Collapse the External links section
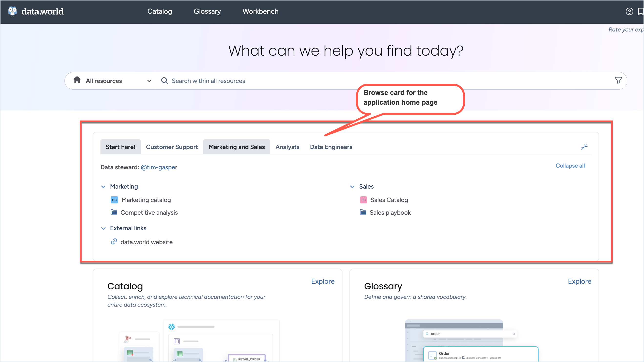The image size is (644, 362). [103, 228]
